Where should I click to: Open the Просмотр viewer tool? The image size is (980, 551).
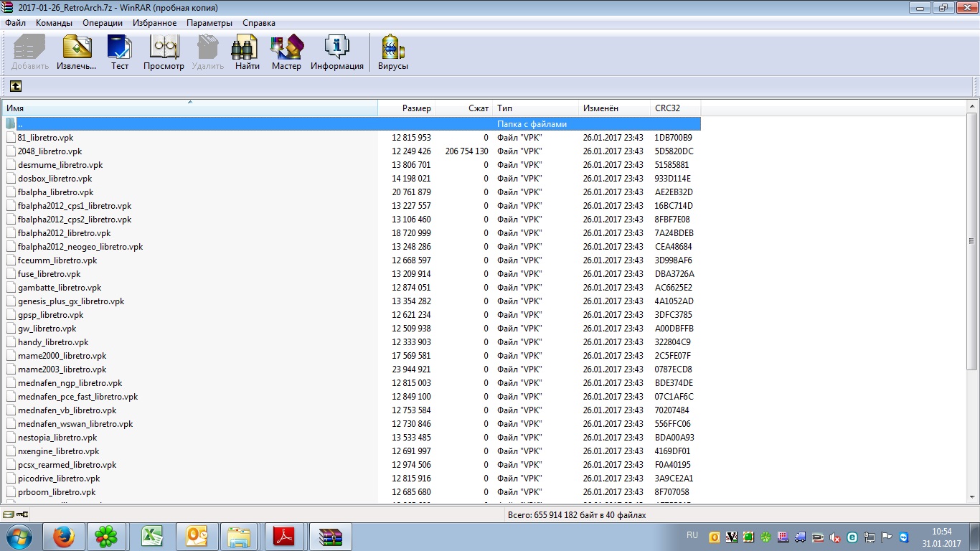[x=164, y=52]
